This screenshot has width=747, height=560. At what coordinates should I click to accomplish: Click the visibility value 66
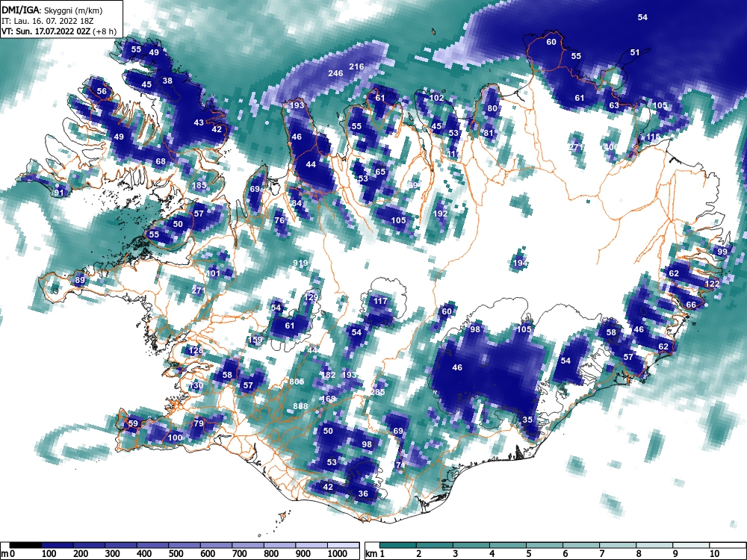click(x=691, y=305)
